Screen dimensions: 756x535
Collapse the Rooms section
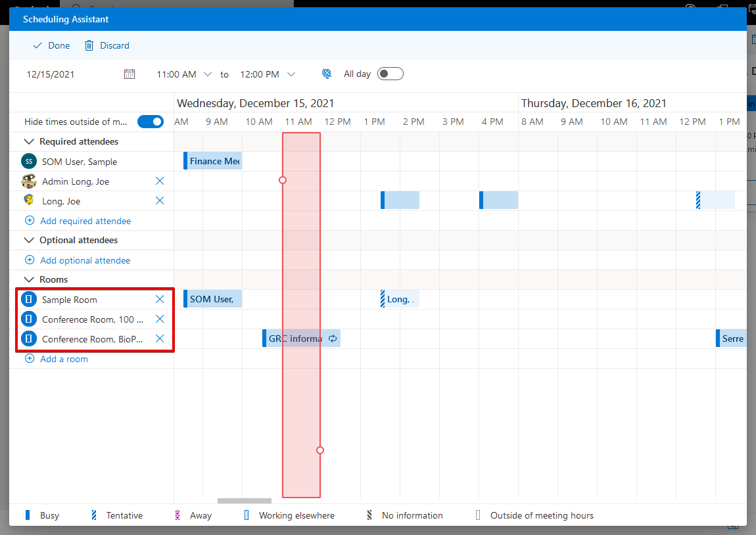(29, 279)
